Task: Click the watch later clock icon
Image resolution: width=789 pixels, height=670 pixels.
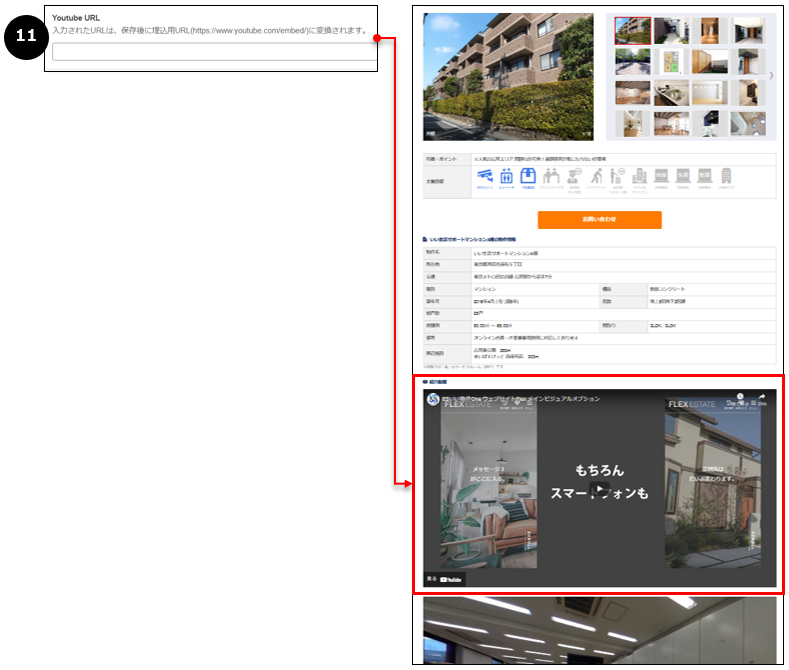Action: (x=740, y=397)
